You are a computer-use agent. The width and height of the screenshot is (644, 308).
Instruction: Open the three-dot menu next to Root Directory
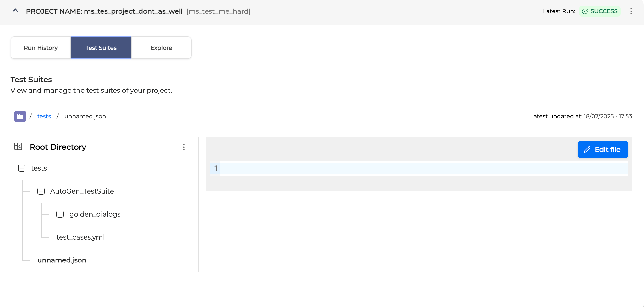point(184,147)
